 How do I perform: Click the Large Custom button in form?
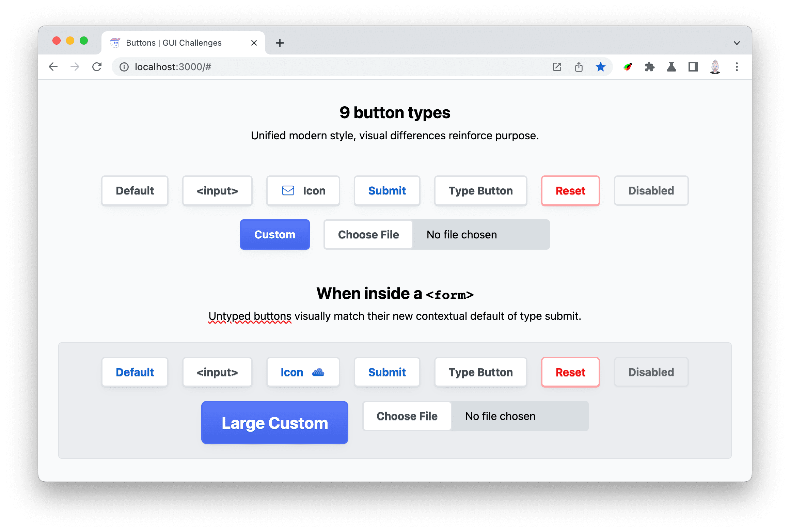click(x=275, y=422)
